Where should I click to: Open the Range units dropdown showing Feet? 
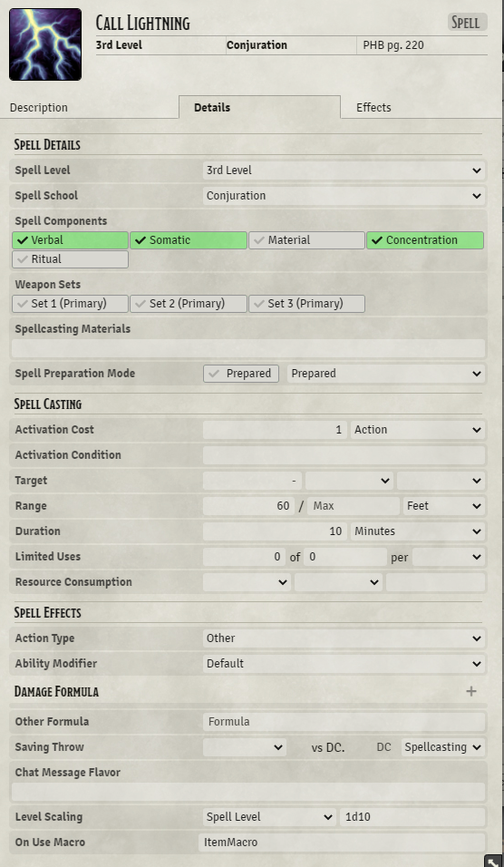[x=444, y=506]
